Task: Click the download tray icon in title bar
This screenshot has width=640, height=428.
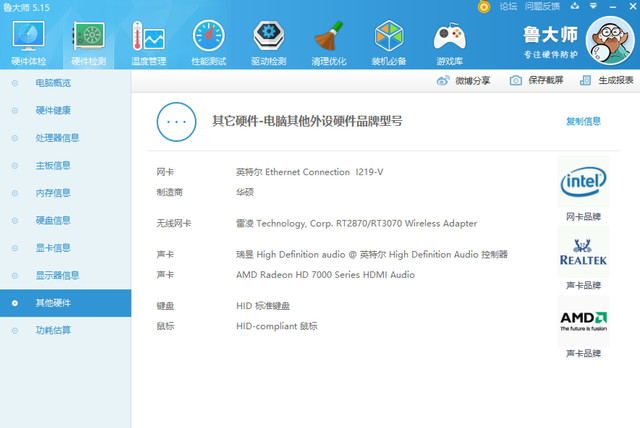Action: click(x=575, y=6)
